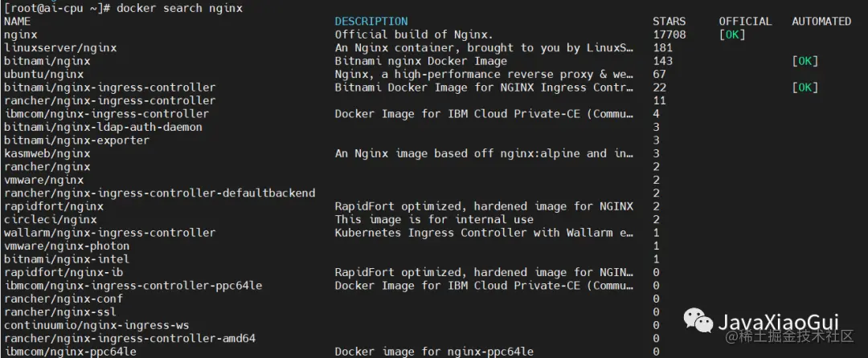Image resolution: width=868 pixels, height=358 pixels.
Task: Select 'rancher/nginx-ingress-controller-amd64' image name
Action: coord(129,339)
